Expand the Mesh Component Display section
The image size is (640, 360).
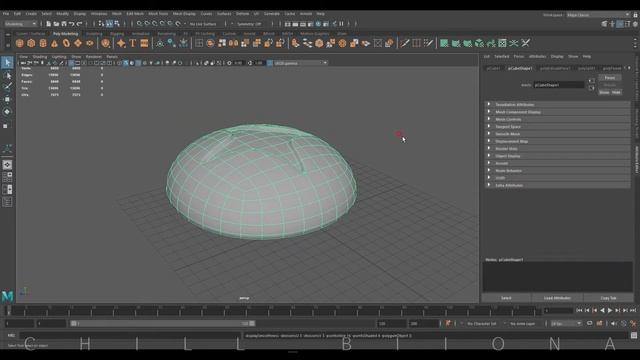point(558,112)
